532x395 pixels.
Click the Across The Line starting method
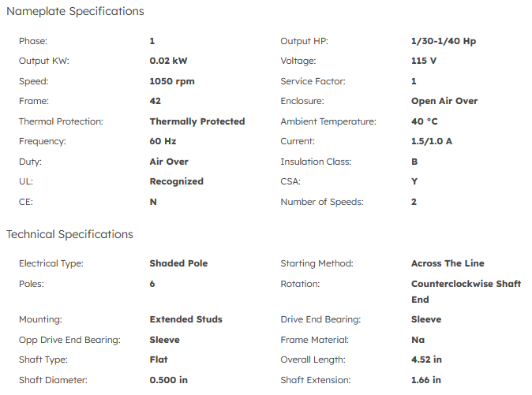[x=448, y=263]
